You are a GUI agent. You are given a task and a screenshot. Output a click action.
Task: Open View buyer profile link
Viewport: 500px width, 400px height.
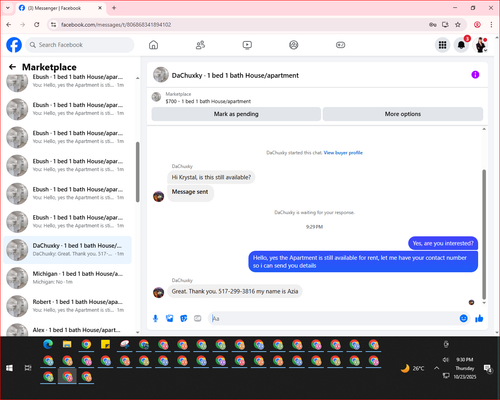click(x=343, y=153)
